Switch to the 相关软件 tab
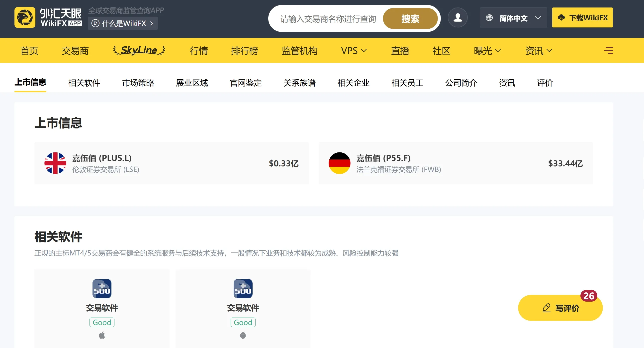Viewport: 644px width, 348px height. pyautogui.click(x=84, y=83)
